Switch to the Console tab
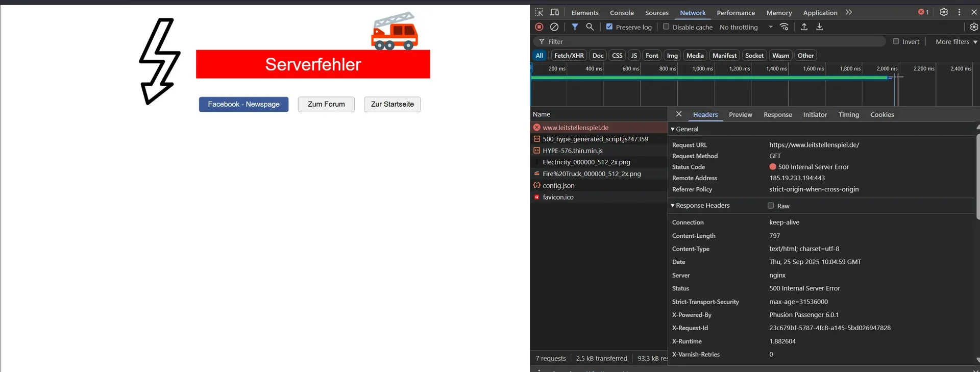 tap(622, 13)
